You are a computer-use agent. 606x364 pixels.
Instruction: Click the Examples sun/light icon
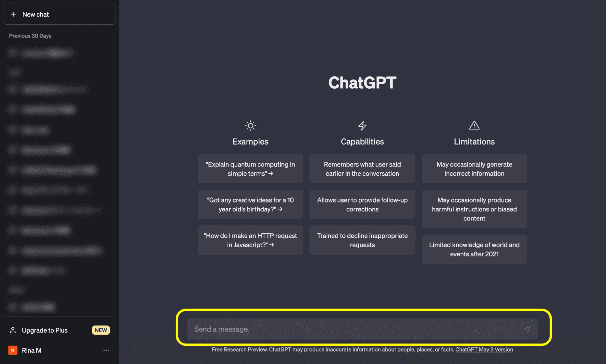pos(251,126)
